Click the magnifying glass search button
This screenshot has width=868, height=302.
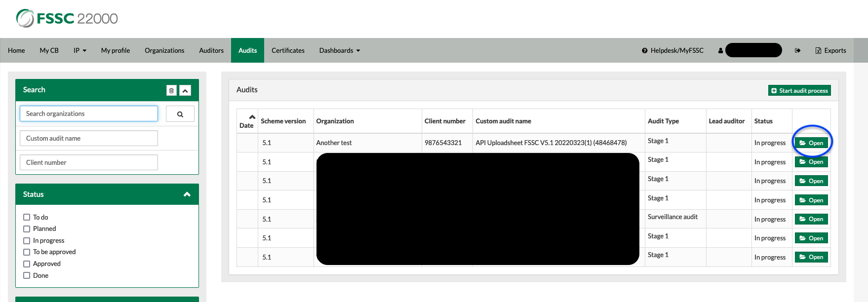180,114
